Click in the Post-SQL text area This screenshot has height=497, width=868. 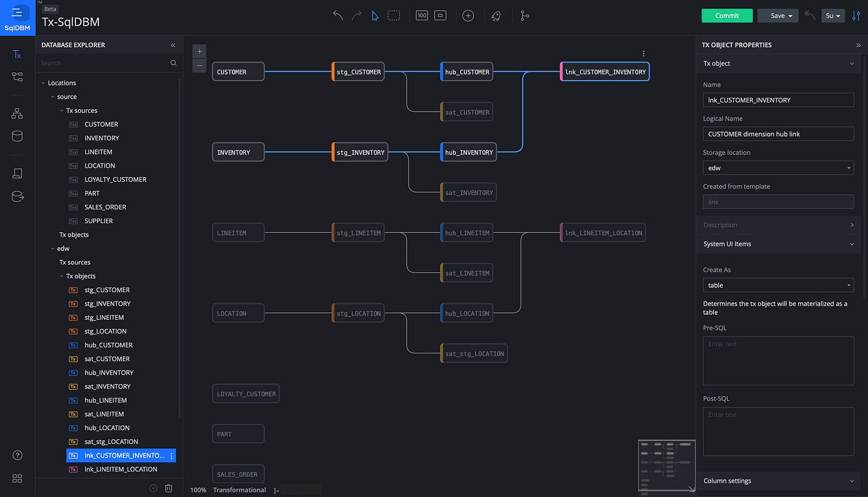(x=779, y=432)
